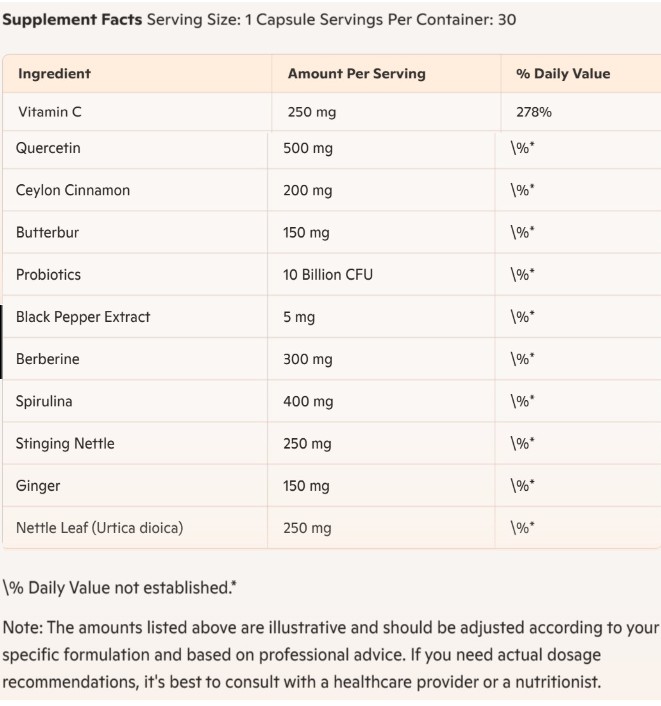Click the Note paragraph about illustrative amounts

pos(330,655)
